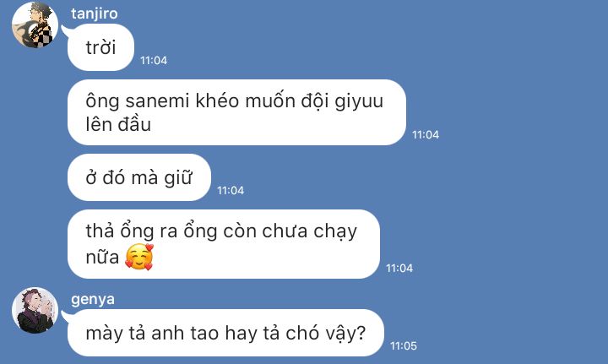Click the 11:04 timestamp beside "trời"
This screenshot has height=364, width=608.
[154, 61]
